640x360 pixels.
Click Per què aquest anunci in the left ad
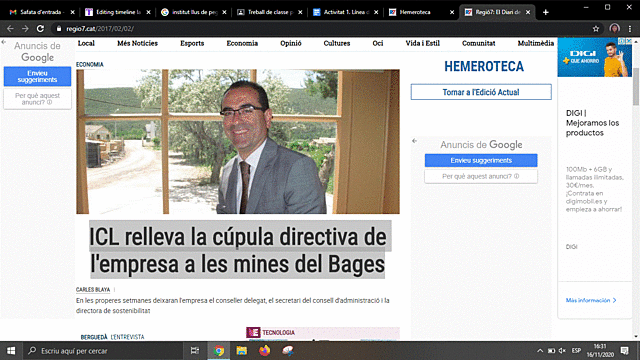[x=37, y=99]
